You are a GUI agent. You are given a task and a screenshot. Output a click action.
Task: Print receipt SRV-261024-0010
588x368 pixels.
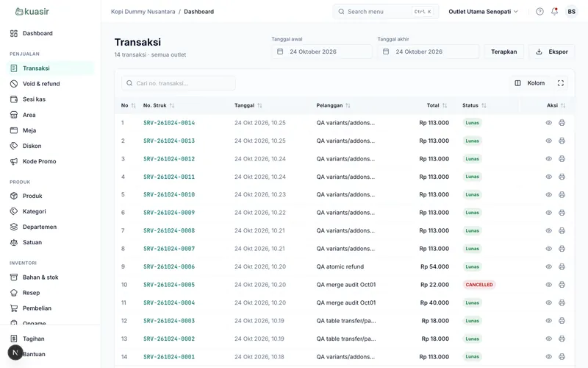[x=562, y=194]
